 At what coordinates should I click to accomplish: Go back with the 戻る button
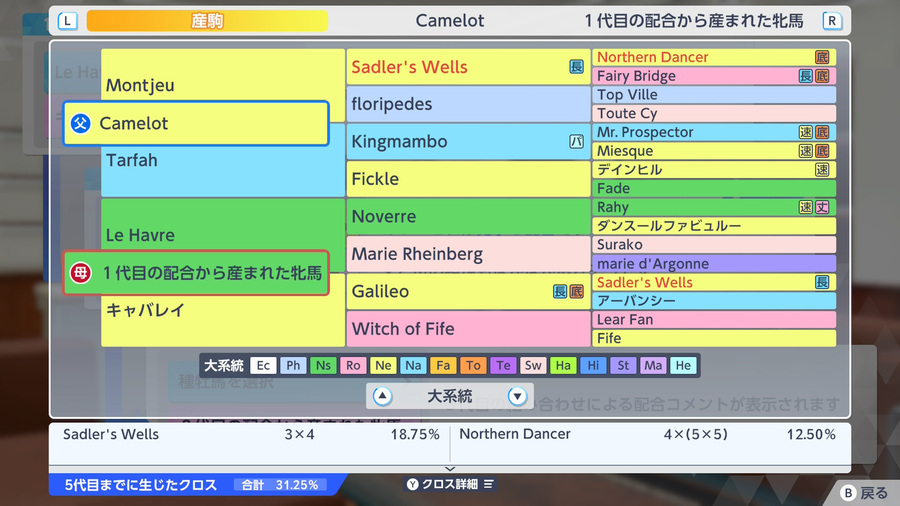[x=865, y=493]
